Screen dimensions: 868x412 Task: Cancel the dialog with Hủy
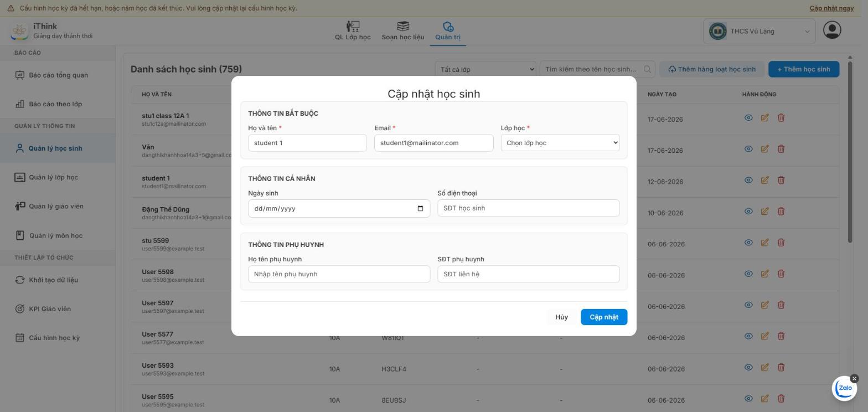pos(561,317)
